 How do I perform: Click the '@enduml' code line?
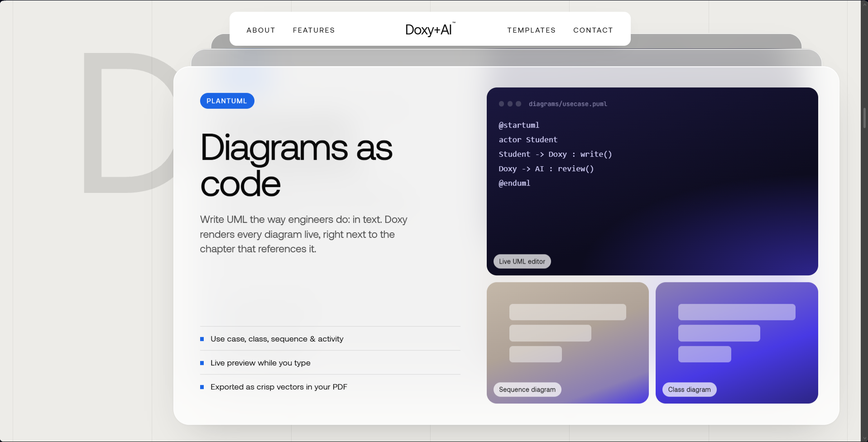point(514,183)
